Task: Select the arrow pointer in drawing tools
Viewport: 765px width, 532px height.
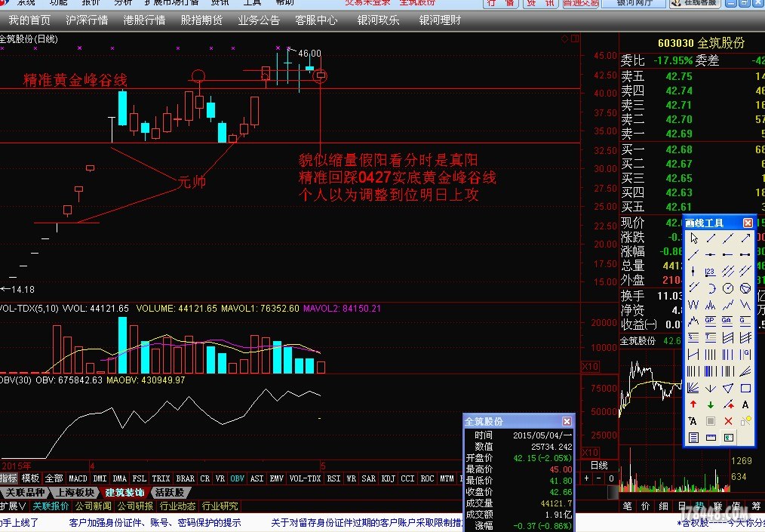Action: coord(693,238)
